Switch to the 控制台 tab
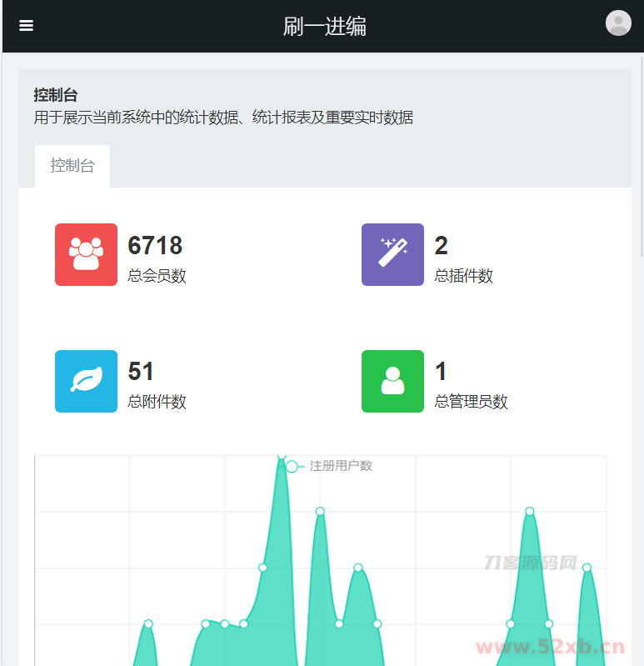 (x=72, y=166)
